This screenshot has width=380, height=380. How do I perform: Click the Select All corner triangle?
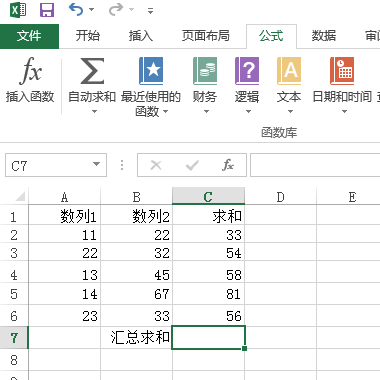coord(20,197)
